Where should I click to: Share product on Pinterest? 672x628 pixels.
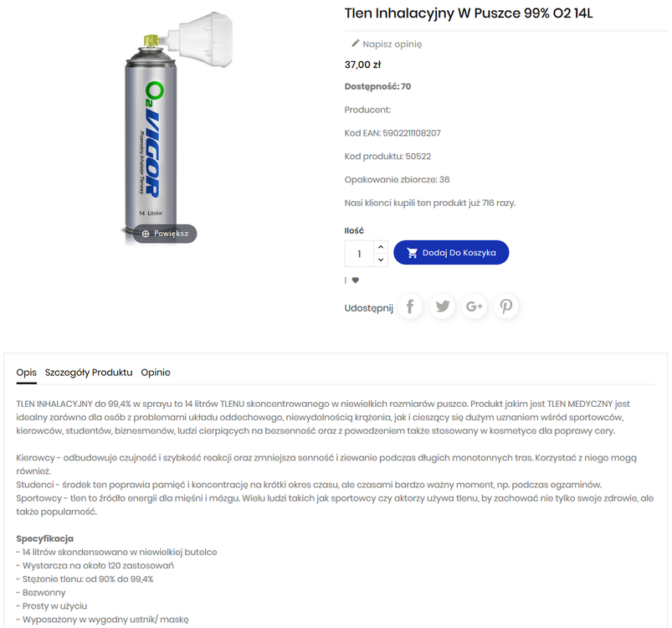pyautogui.click(x=506, y=306)
